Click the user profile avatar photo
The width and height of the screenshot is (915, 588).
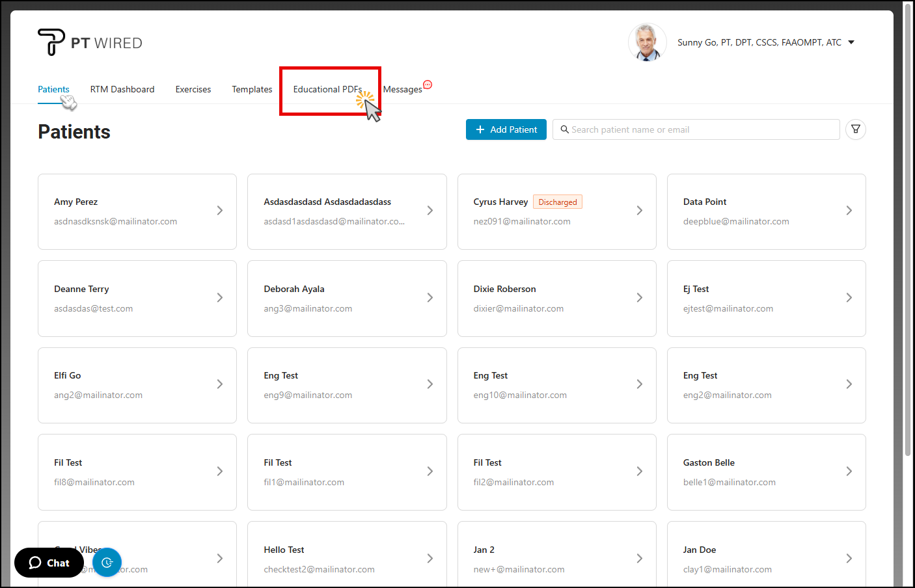[646, 42]
